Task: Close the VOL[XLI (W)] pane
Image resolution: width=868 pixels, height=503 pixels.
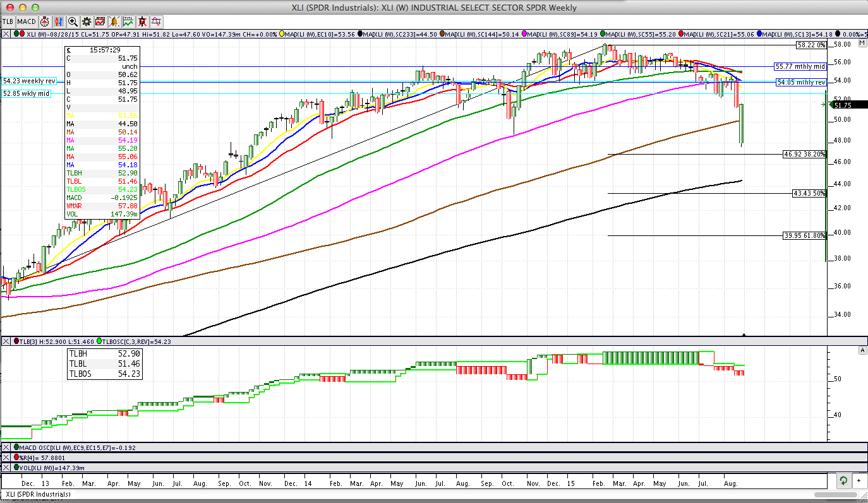Action: click(6, 468)
